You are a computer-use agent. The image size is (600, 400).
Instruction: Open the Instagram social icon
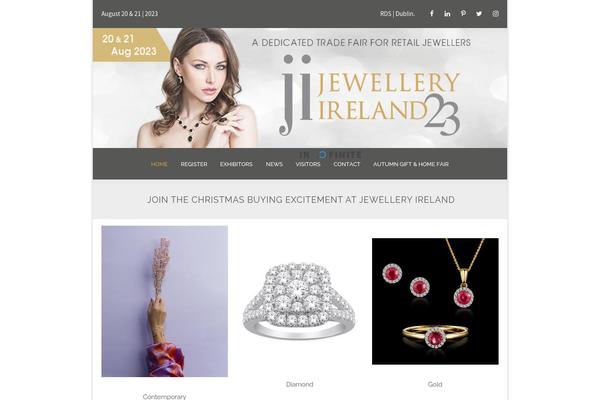(x=496, y=13)
